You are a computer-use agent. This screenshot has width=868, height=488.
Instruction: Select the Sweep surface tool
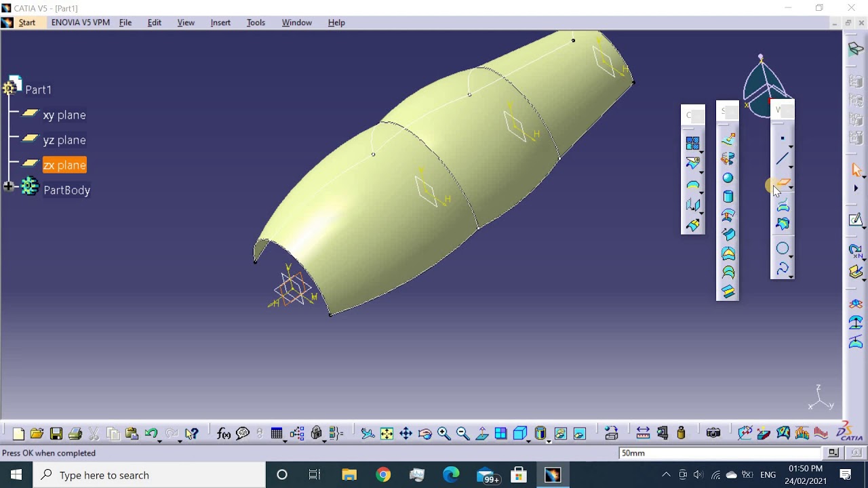(x=728, y=235)
